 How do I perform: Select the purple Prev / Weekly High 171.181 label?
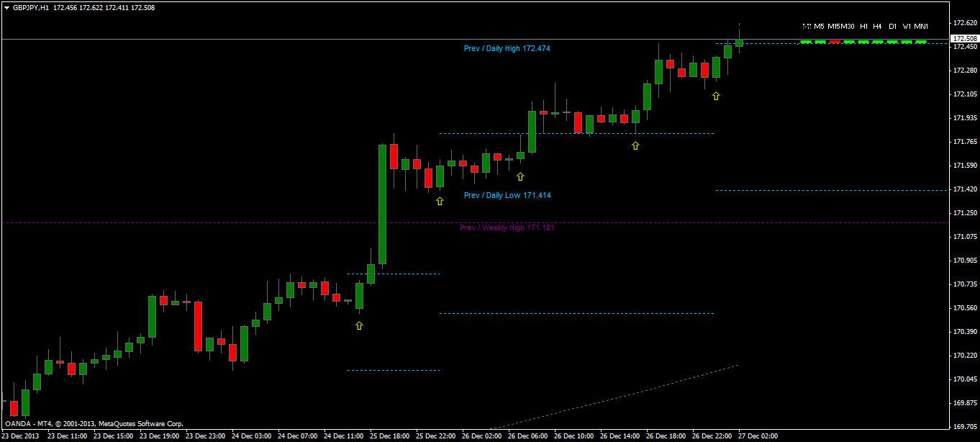click(x=507, y=227)
